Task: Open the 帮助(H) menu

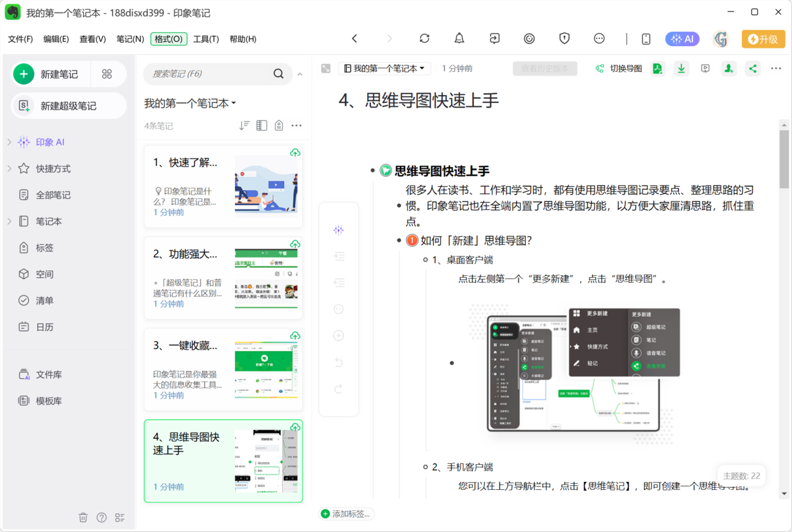Action: pyautogui.click(x=243, y=39)
